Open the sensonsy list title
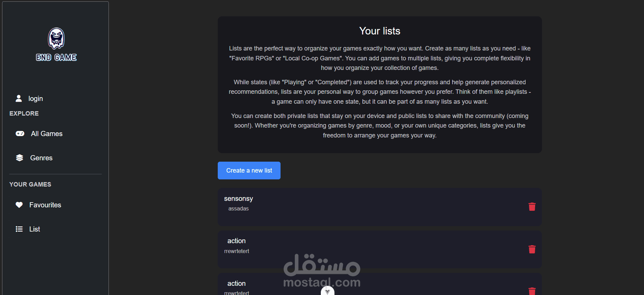Screen dimensions: 644x295 [x=239, y=198]
